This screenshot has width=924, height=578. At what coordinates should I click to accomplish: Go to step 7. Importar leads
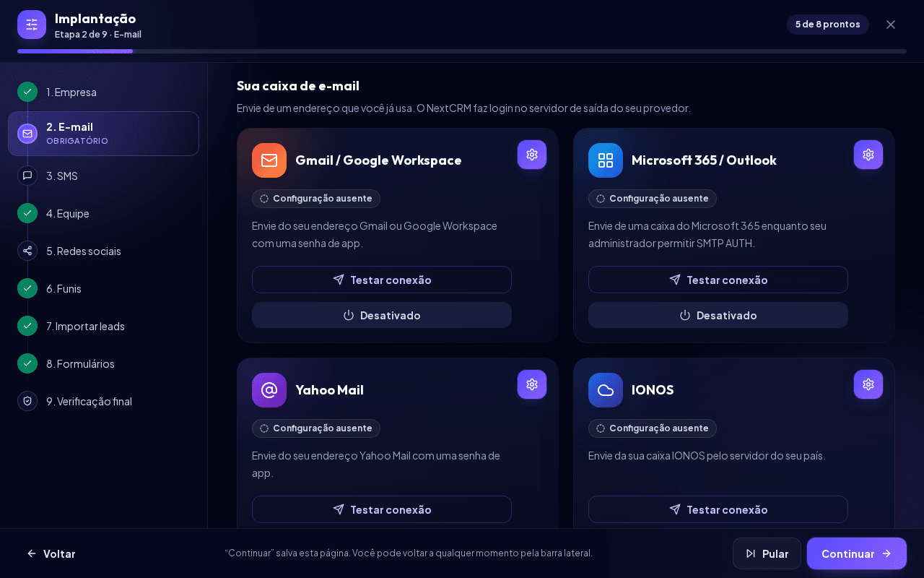[103, 326]
